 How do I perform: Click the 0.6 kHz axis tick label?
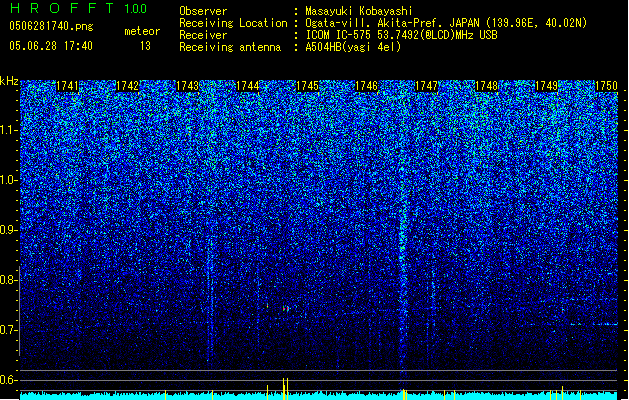tap(9, 380)
